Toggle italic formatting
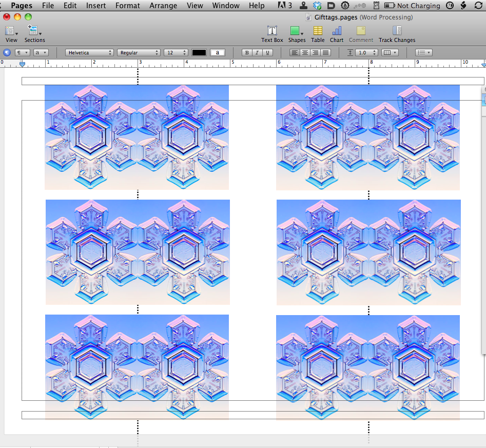This screenshot has width=486, height=448. 257,53
